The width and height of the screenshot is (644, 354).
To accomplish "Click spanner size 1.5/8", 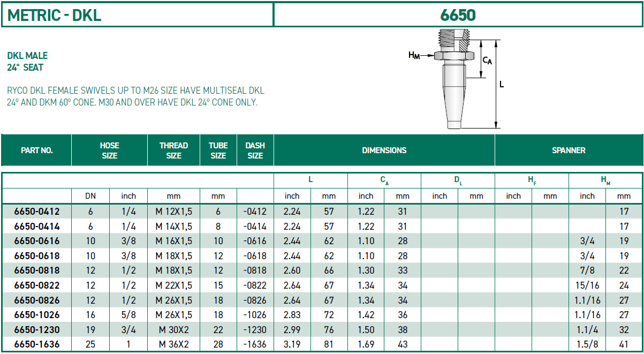I will [x=587, y=344].
